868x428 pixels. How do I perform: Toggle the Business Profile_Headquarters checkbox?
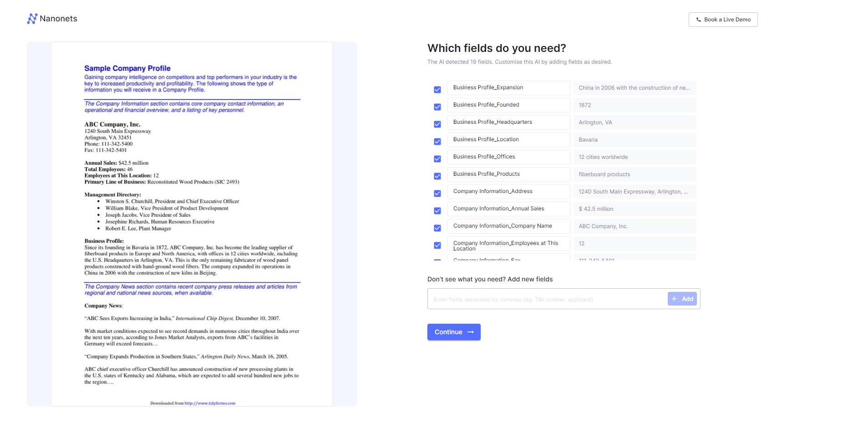point(437,124)
